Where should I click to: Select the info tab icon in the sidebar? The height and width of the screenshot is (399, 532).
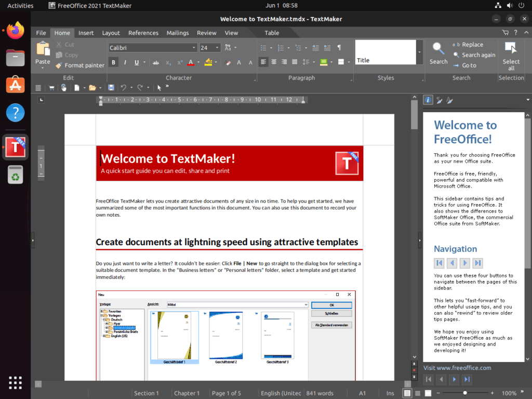tap(427, 99)
